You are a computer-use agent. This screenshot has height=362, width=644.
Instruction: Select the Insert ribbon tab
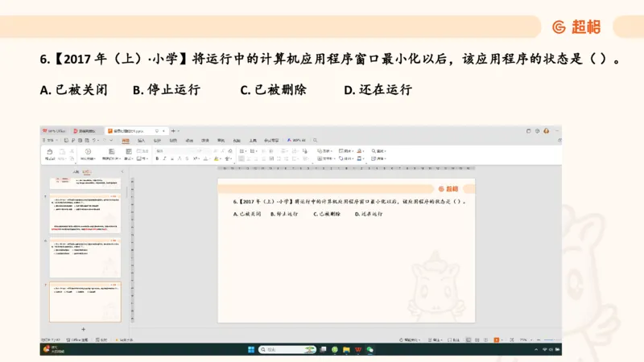click(142, 140)
